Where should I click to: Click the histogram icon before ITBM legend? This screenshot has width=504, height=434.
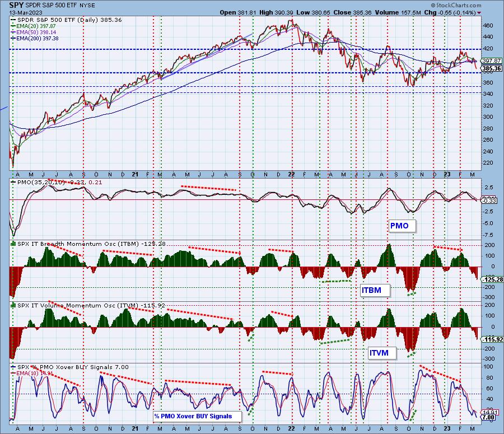coord(13,244)
